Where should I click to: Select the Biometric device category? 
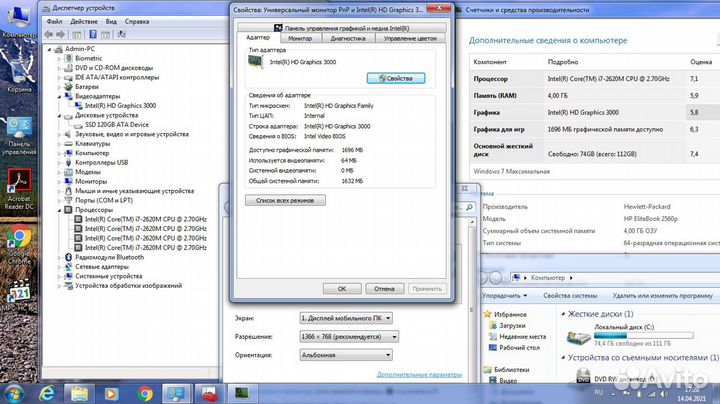coord(89,58)
